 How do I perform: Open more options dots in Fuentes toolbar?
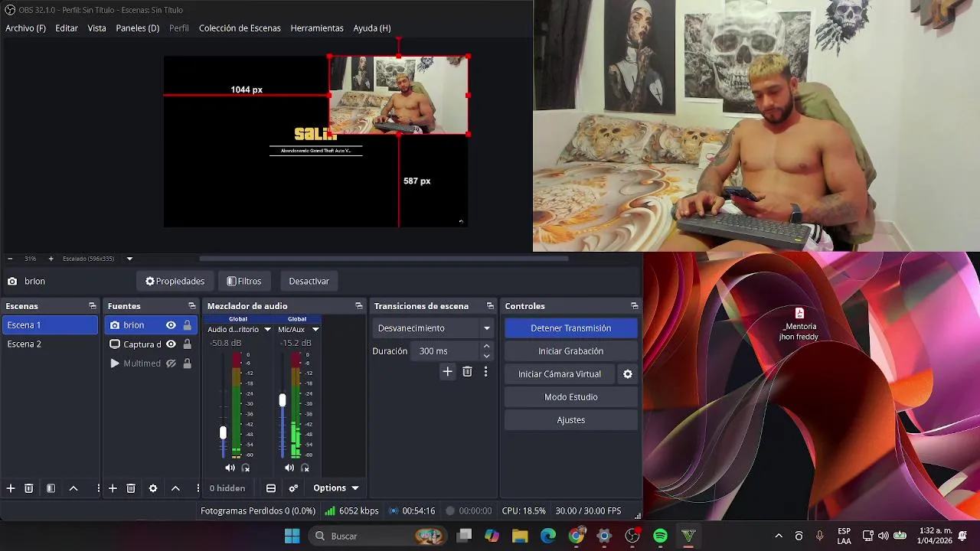pos(198,488)
